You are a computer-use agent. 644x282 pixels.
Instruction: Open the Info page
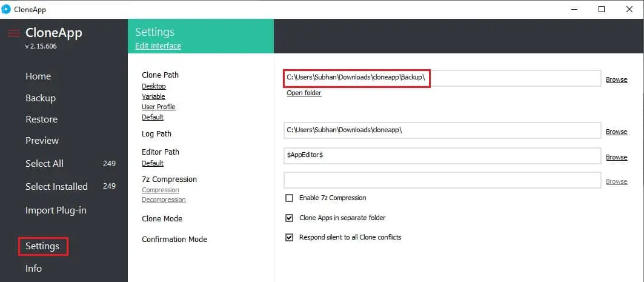[34, 268]
